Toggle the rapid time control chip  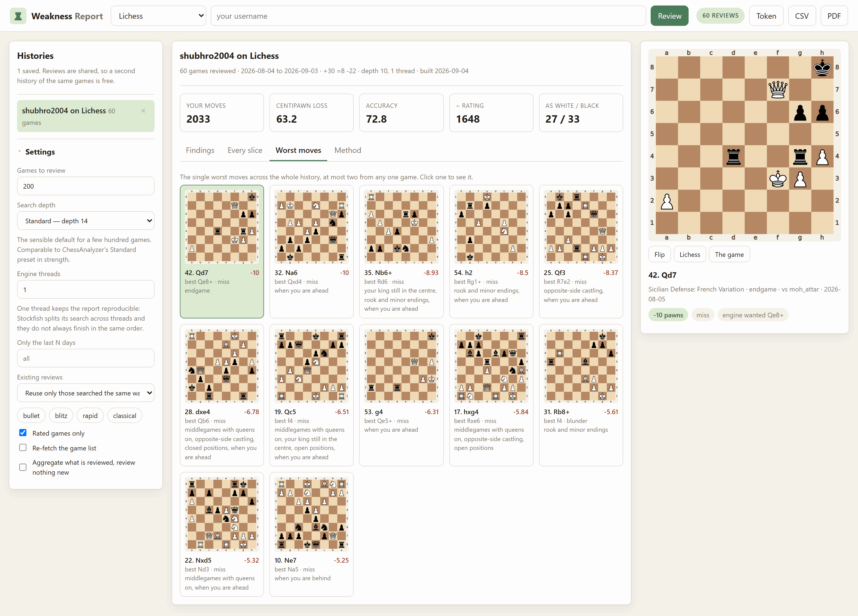click(90, 416)
